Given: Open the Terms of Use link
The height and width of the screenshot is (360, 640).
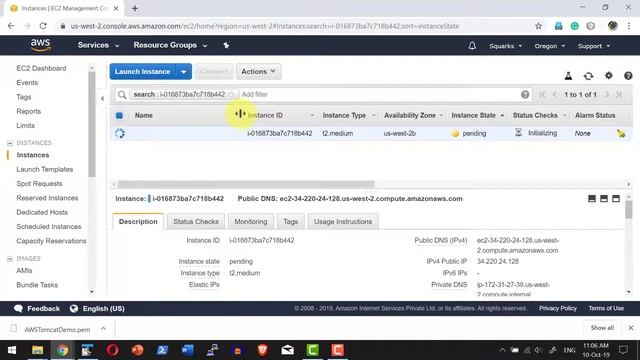Looking at the screenshot, I should (606, 309).
